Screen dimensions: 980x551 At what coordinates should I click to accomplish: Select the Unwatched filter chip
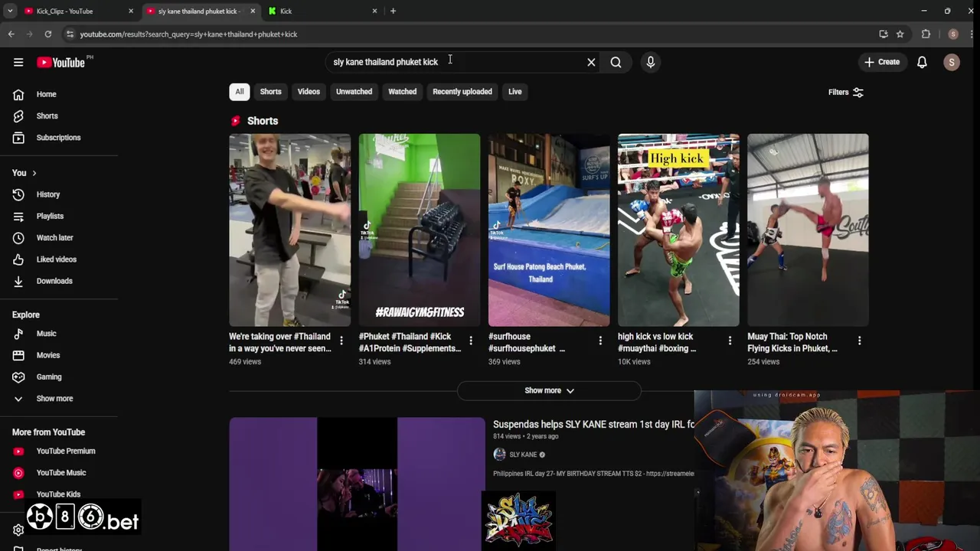[x=354, y=92]
